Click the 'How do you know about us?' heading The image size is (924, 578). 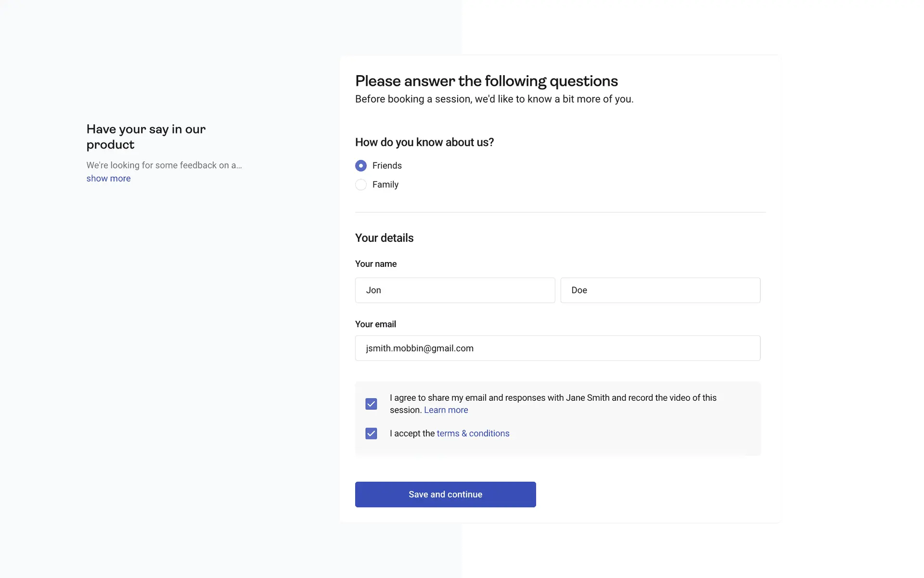[424, 142]
